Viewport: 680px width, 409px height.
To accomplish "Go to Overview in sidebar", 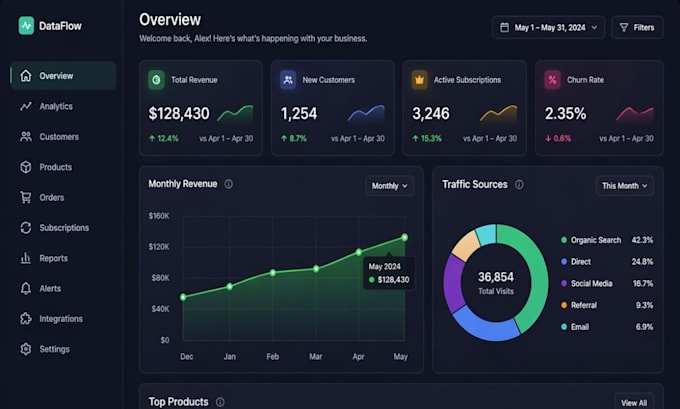I will tap(63, 75).
